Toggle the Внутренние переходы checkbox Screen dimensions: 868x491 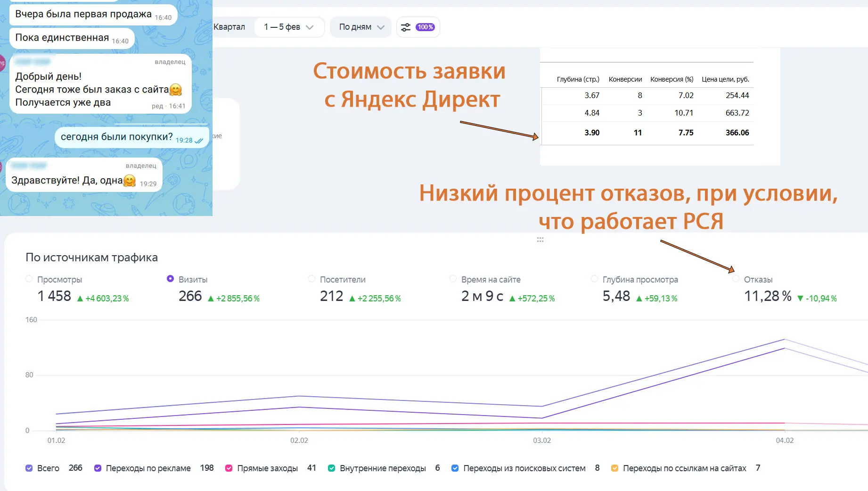tap(332, 468)
